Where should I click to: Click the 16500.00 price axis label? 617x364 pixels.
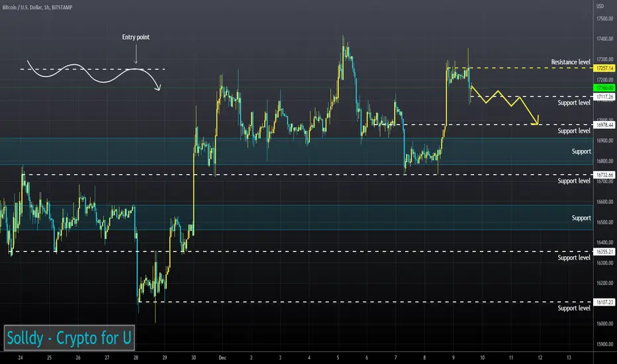[605, 222]
